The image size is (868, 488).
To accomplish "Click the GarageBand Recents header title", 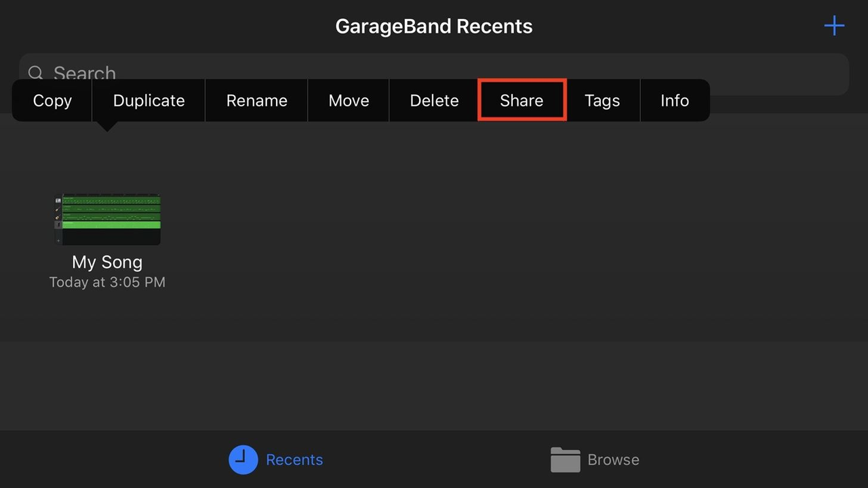I will click(433, 26).
